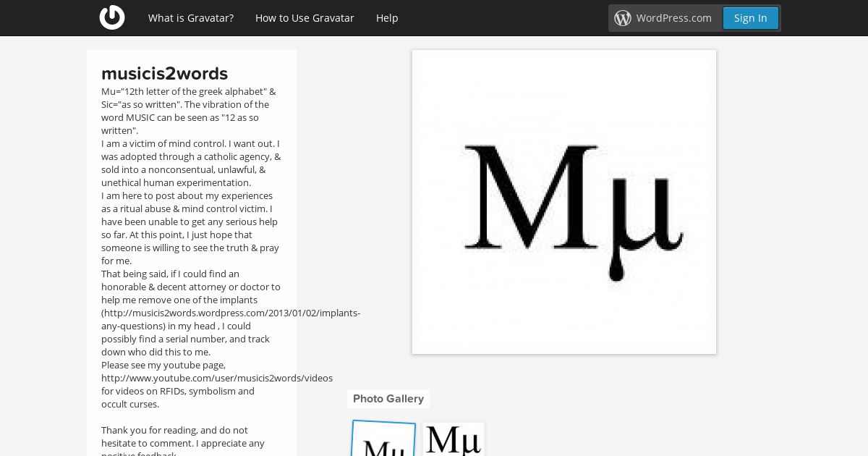Viewport: 868px width, 456px height.
Task: Click the text "Please see my youtube page,"
Action: click(163, 365)
